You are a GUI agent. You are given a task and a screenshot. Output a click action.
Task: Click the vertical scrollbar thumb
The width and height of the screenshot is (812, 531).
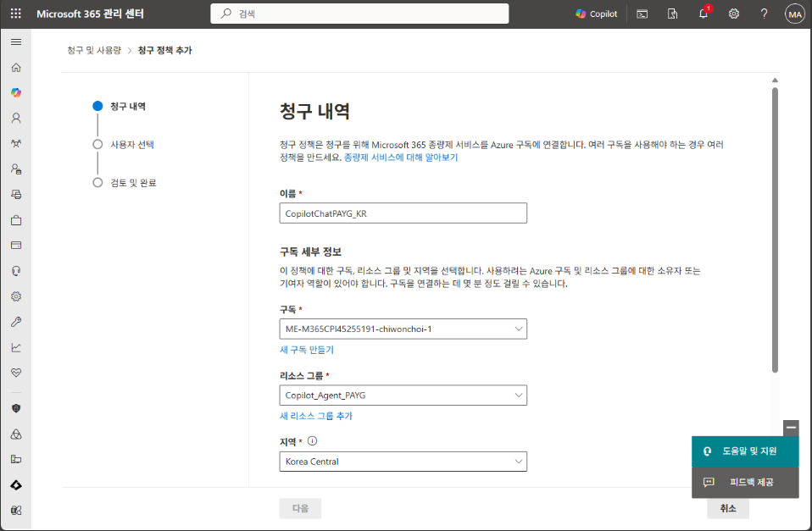pos(775,230)
